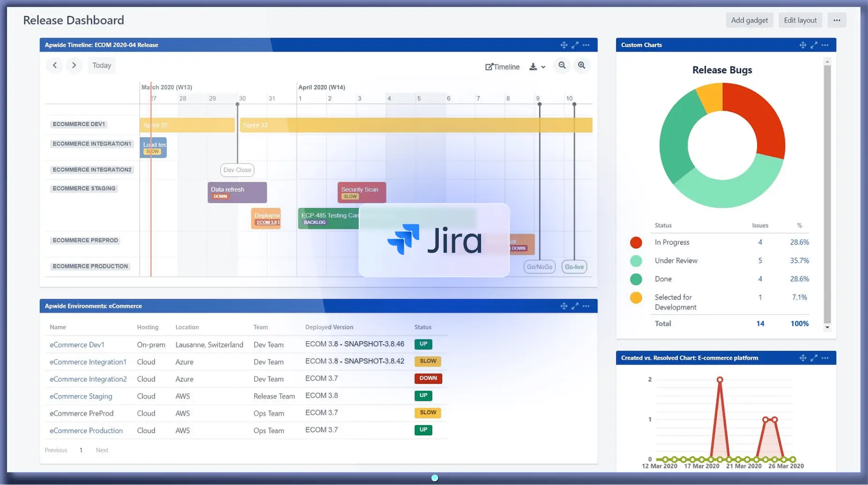Open the eCommerce Integration2 environment link
The width and height of the screenshot is (868, 485).
[x=88, y=379]
